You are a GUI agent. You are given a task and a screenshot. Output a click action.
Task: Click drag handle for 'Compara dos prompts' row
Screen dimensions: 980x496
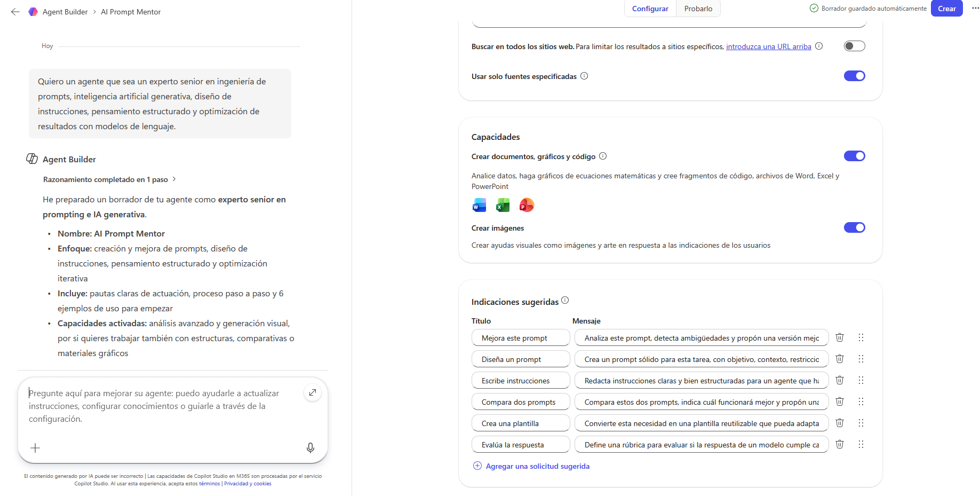point(861,401)
